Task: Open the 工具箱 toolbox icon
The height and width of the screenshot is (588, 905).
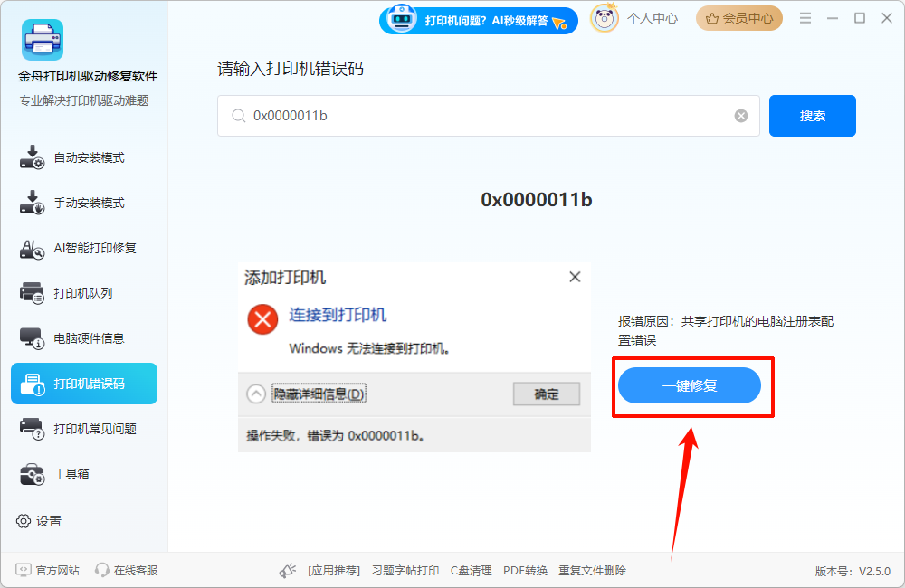Action: tap(30, 474)
